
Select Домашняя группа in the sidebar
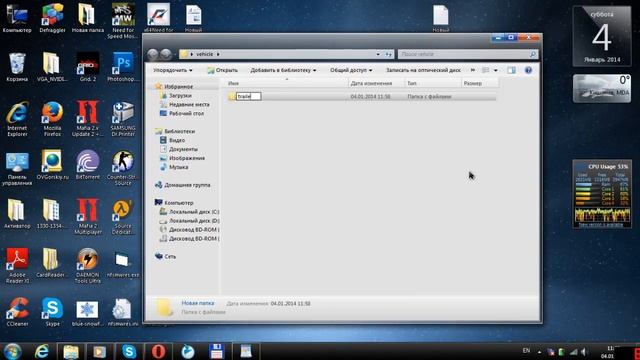(x=187, y=185)
